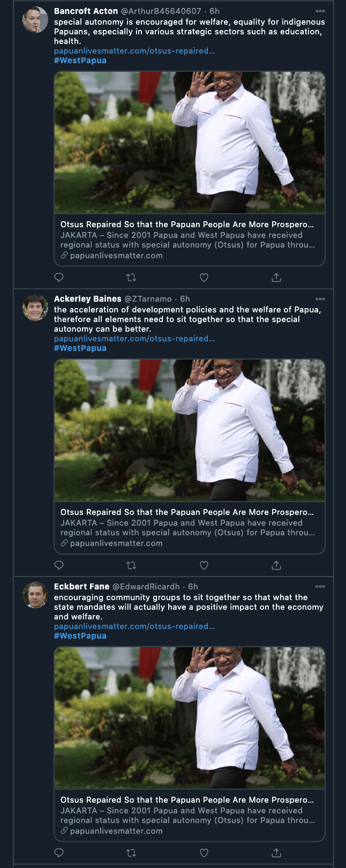
Task: Open more options on Ackerley Baines' tweet
Action: (x=320, y=299)
